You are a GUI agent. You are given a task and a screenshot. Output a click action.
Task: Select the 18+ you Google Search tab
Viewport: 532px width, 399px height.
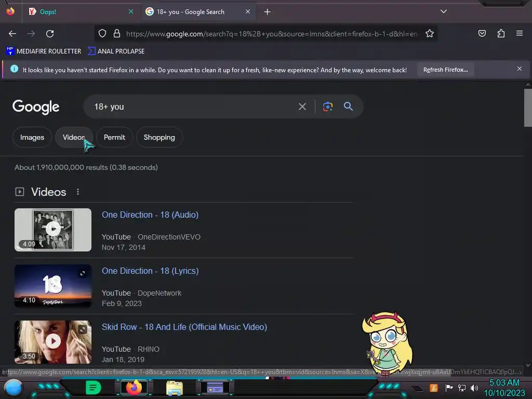(x=198, y=11)
